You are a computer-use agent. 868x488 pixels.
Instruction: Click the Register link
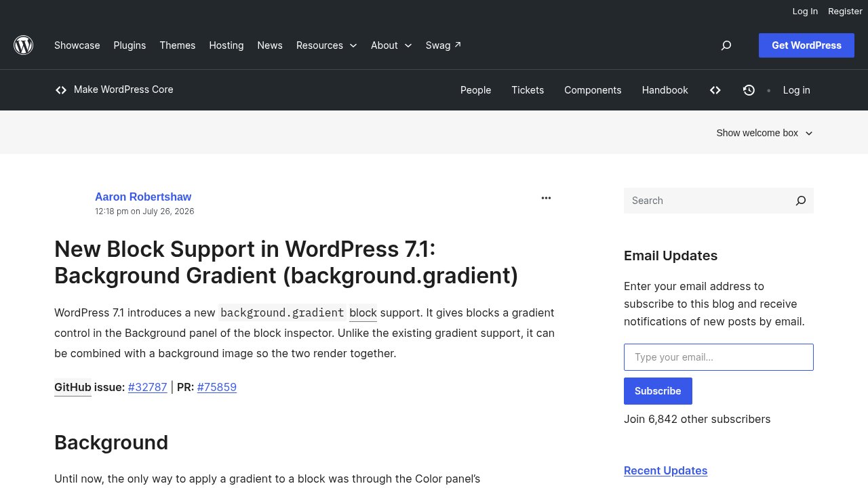click(x=845, y=11)
